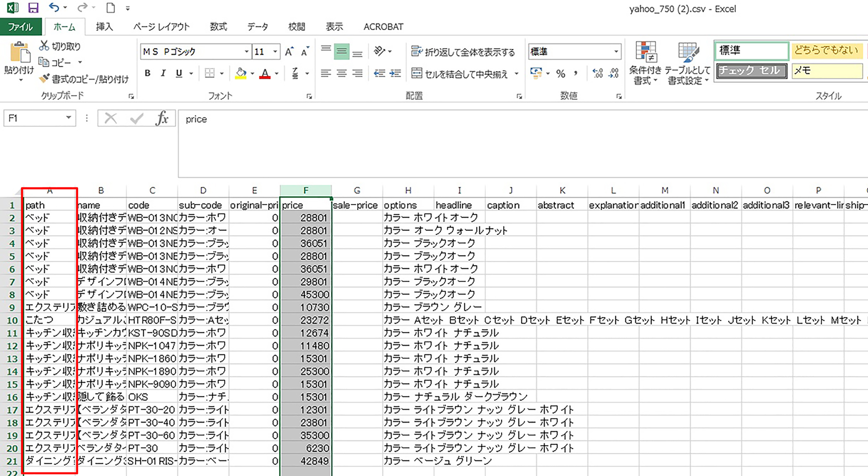Click the Insert Function fx icon
The width and height of the screenshot is (868, 476).
click(x=162, y=118)
